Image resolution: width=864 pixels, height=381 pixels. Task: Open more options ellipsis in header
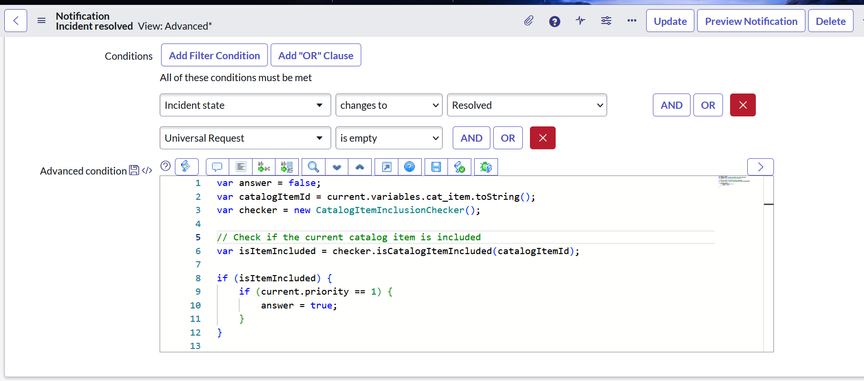click(632, 21)
